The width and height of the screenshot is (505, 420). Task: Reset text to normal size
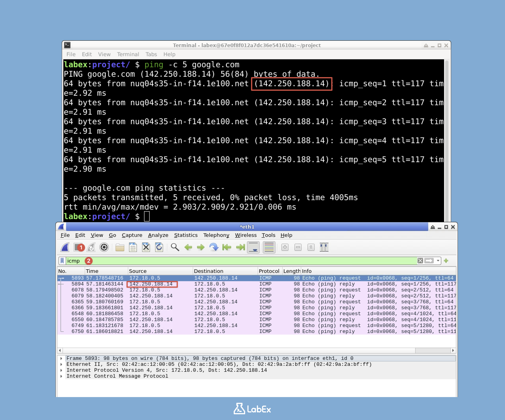[311, 247]
